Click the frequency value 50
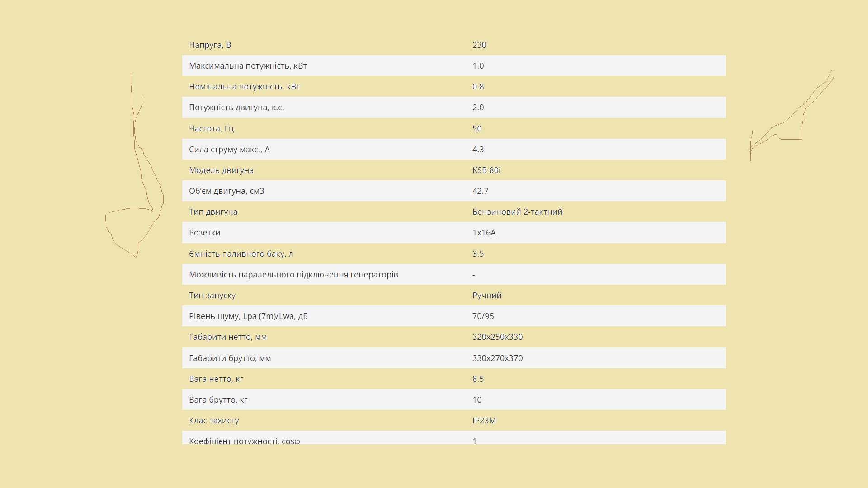The image size is (868, 488). point(477,129)
